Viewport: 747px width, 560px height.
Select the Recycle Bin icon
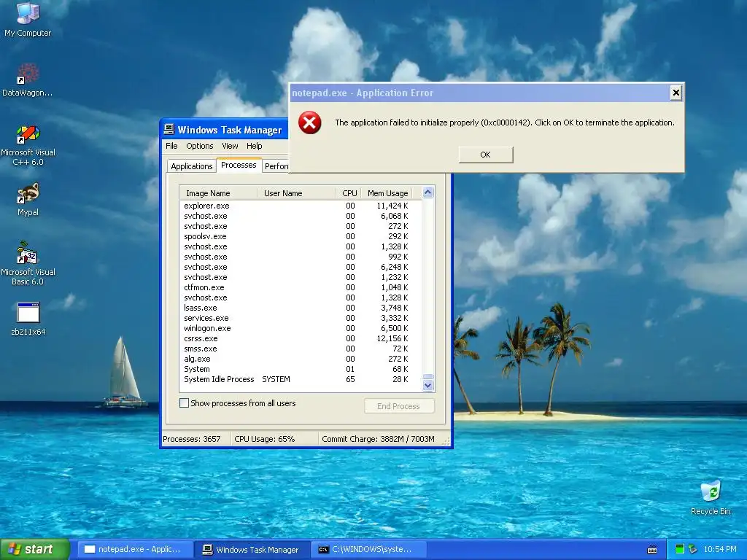pos(711,497)
